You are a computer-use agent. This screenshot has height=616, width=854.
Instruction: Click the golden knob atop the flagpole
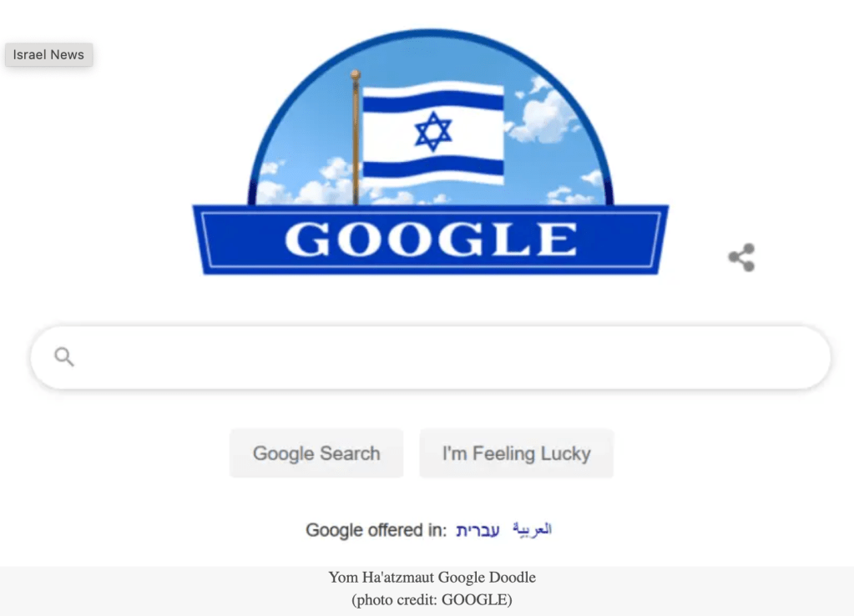click(x=355, y=74)
